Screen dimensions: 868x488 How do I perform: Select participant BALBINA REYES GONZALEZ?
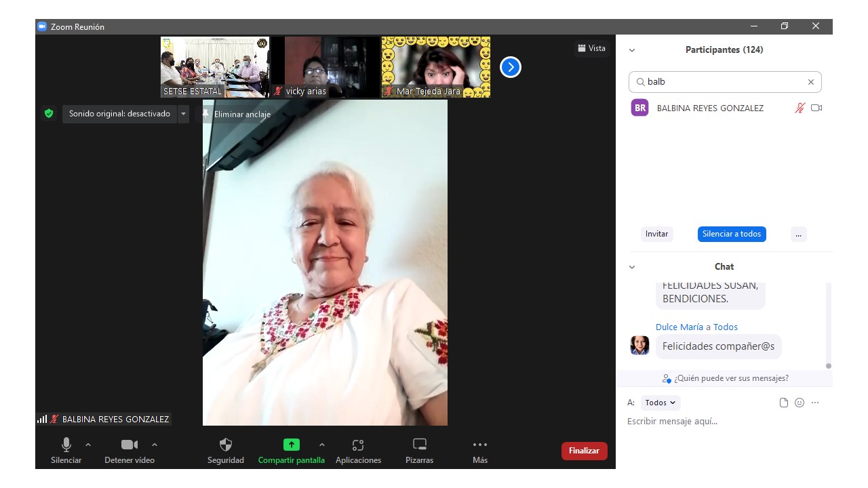(x=725, y=108)
